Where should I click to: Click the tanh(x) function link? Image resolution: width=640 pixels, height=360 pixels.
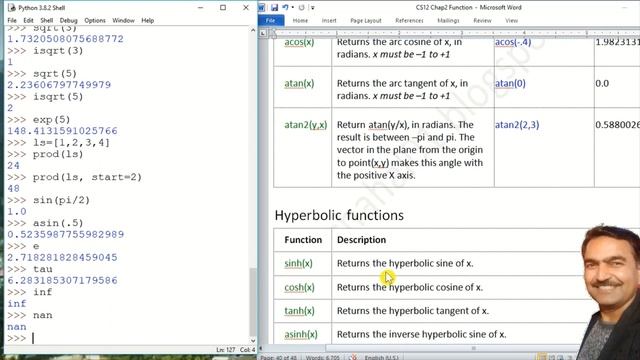pos(299,311)
